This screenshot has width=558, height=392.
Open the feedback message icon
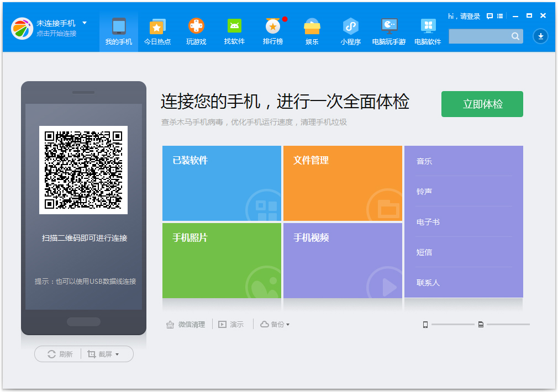tap(489, 16)
